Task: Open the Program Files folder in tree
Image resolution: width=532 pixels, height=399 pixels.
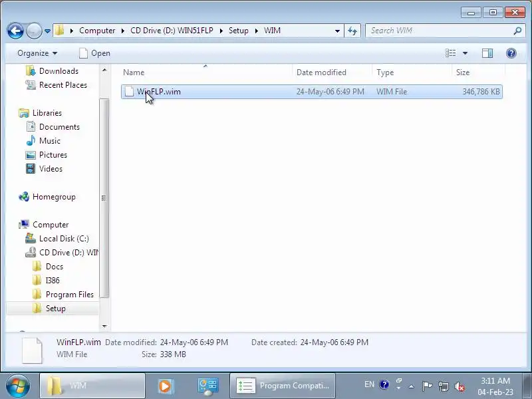Action: (63, 295)
